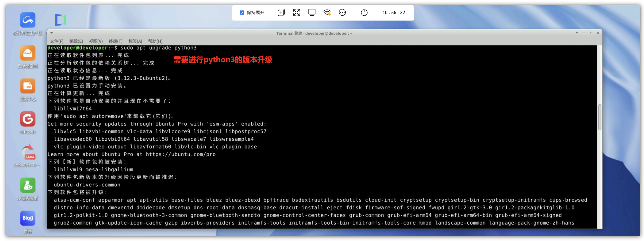Image resolution: width=644 pixels, height=241 pixels.
Task: Click 'alsa-ucm-conf' in the upgrade list
Action: 74,200
